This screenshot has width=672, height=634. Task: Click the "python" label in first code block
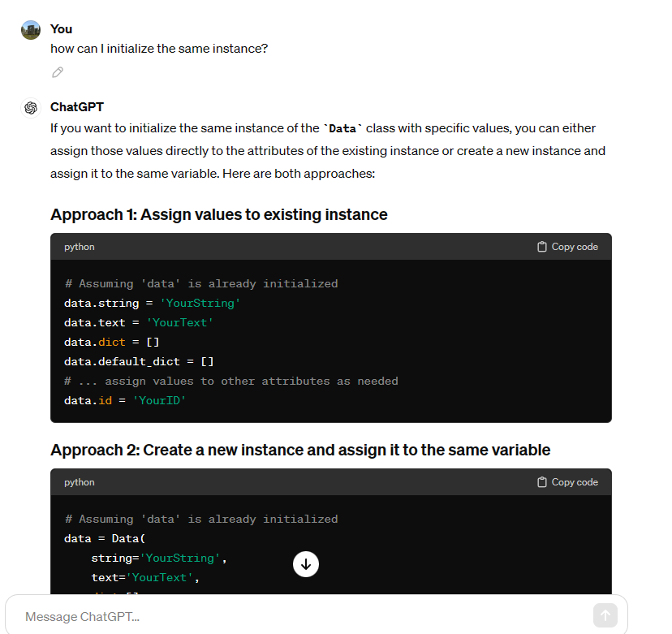(80, 247)
